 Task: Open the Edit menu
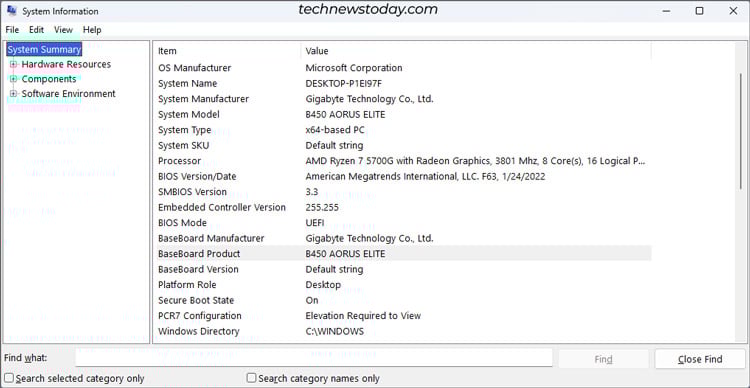point(36,30)
